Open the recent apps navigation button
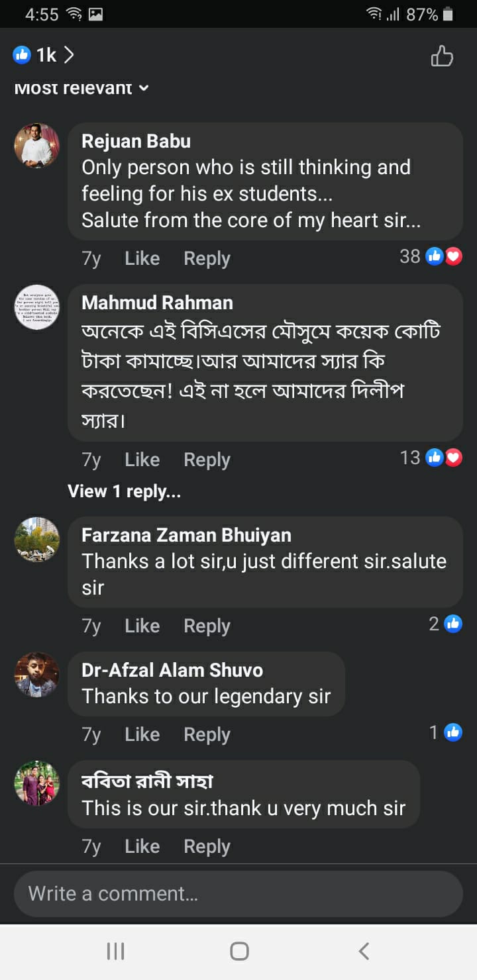This screenshot has width=477, height=980. [x=116, y=952]
